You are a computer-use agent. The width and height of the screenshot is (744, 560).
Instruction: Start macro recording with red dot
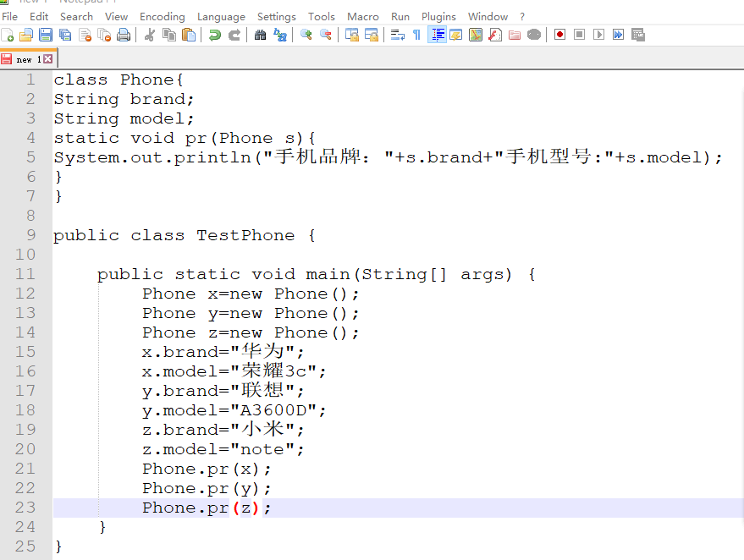[559, 35]
